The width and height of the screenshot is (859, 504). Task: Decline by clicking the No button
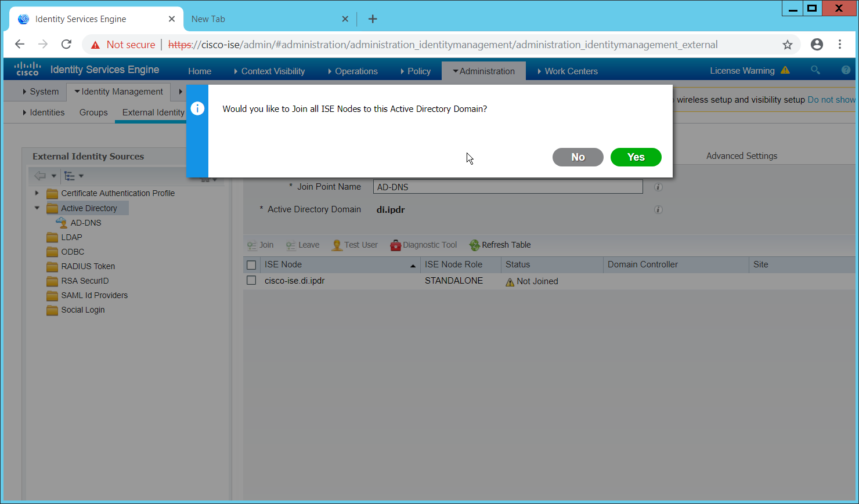578,157
